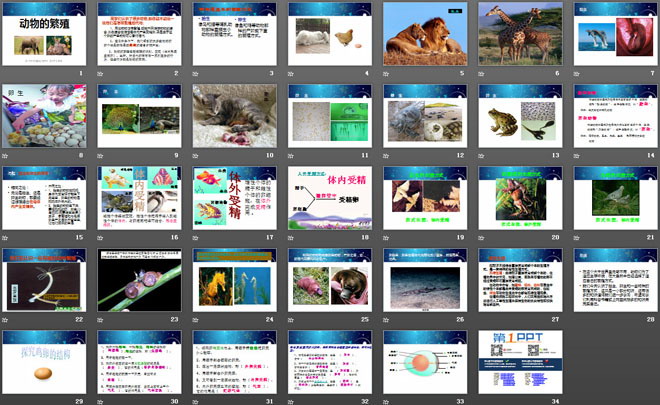Click the transition star icon below slide 8

click(x=6, y=156)
